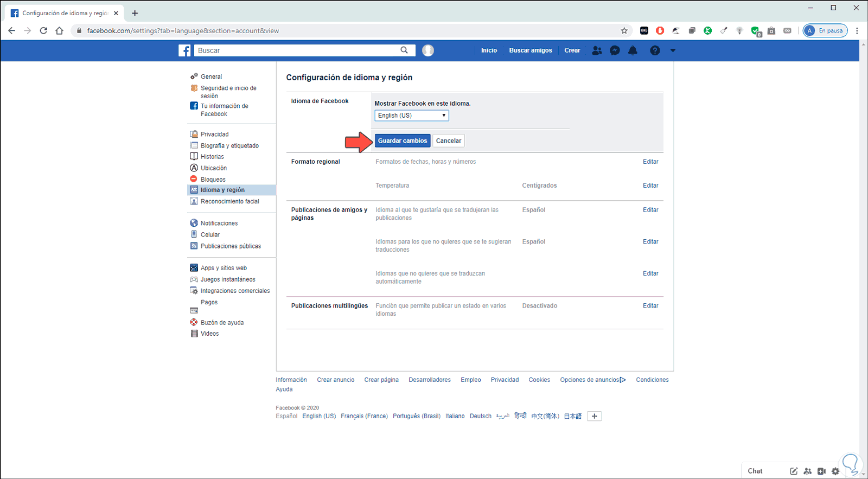Image resolution: width=868 pixels, height=479 pixels.
Task: Bookmark this page with the star icon
Action: pos(624,31)
